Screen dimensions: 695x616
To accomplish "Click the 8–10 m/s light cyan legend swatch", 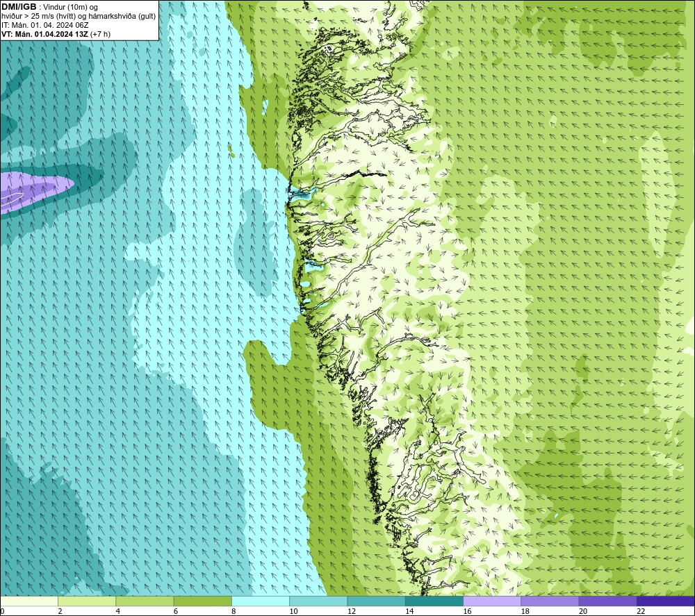I will [261, 601].
